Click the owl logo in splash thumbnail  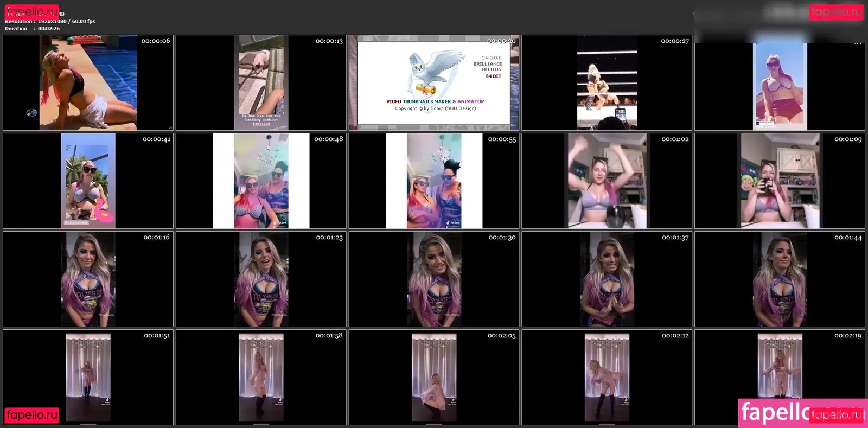point(436,74)
